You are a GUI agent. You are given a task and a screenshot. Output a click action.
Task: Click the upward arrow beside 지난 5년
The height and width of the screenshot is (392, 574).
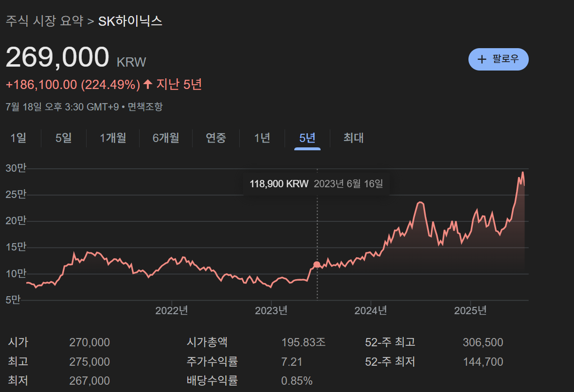[x=148, y=84]
